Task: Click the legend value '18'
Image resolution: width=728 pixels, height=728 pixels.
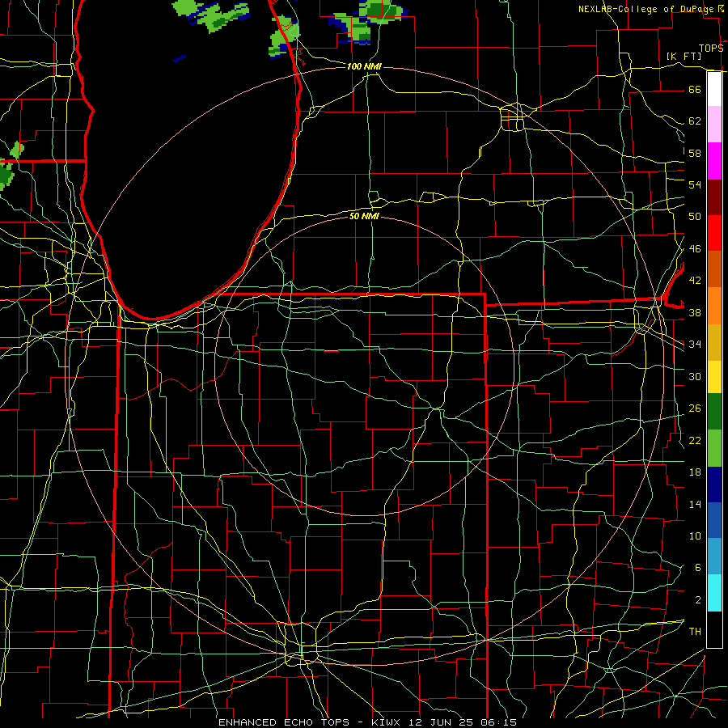Action: pos(695,472)
